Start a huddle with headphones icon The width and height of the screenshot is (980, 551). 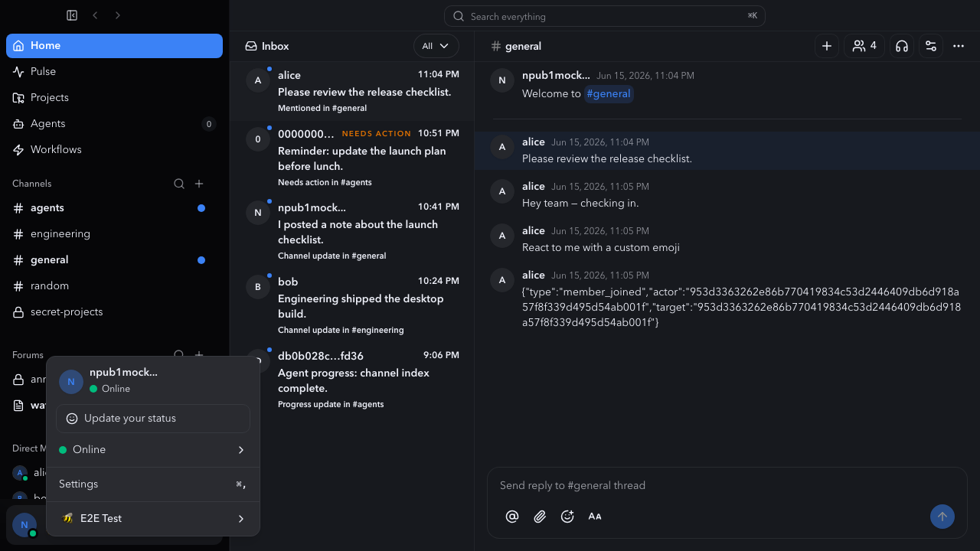point(902,46)
